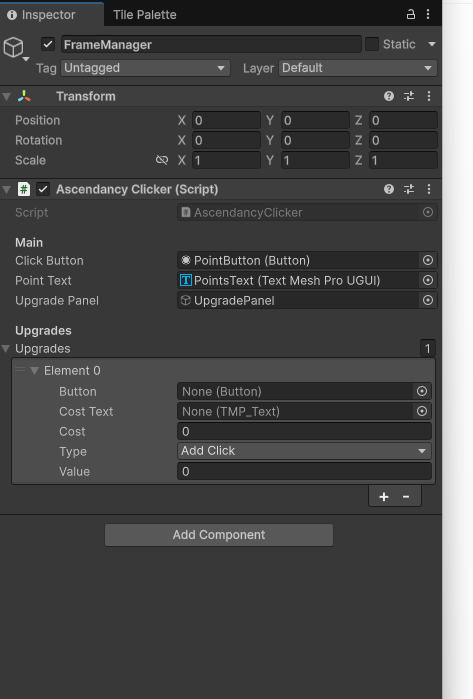Disable the Ascendancy Clicker script checkbox
This screenshot has width=473, height=699.
tap(43, 189)
